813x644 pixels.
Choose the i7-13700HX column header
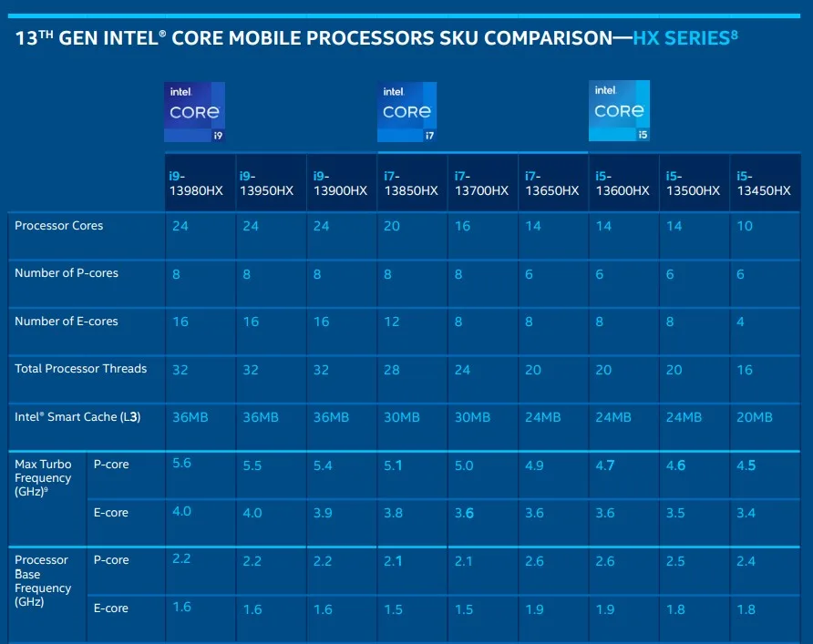pos(482,183)
